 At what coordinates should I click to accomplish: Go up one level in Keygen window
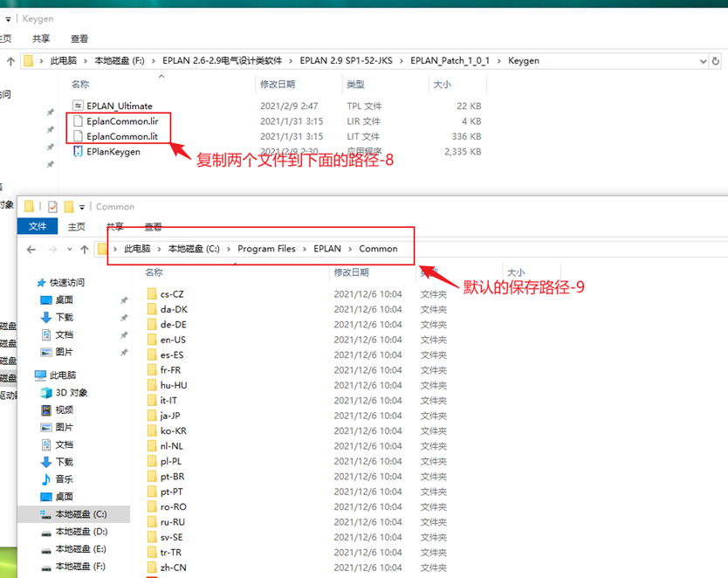coord(10,61)
